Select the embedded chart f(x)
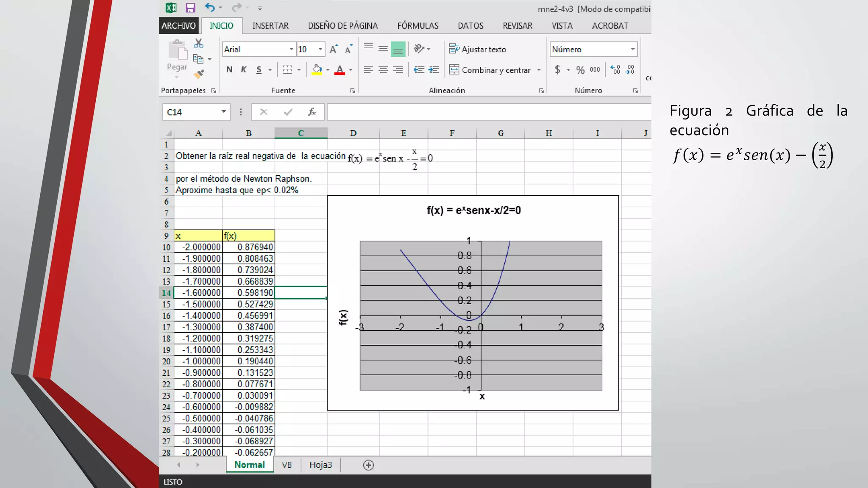 pos(473,303)
